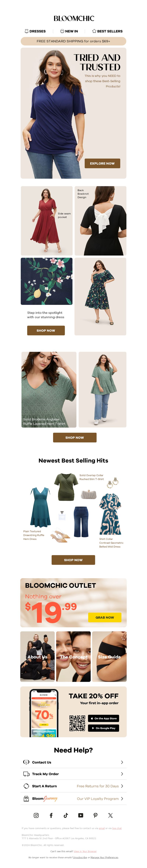Expand the Start A Return chevron
The width and height of the screenshot is (147, 868).
(x=122, y=786)
